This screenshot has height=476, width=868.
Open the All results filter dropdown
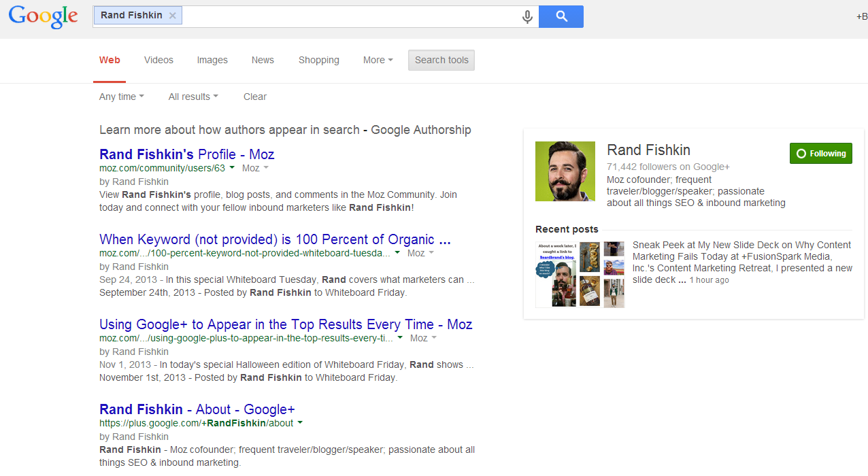pyautogui.click(x=193, y=97)
